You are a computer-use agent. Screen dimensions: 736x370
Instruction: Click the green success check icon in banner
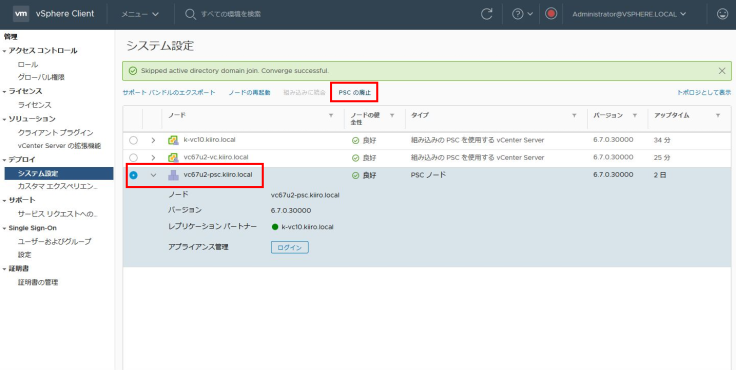[133, 71]
